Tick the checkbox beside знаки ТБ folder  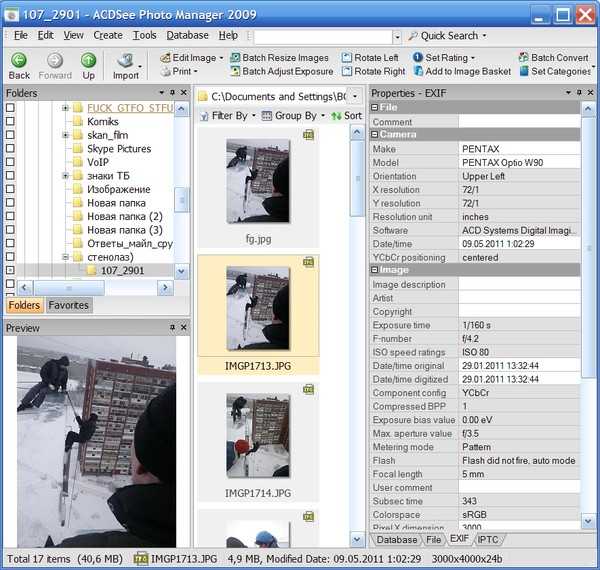coord(10,176)
